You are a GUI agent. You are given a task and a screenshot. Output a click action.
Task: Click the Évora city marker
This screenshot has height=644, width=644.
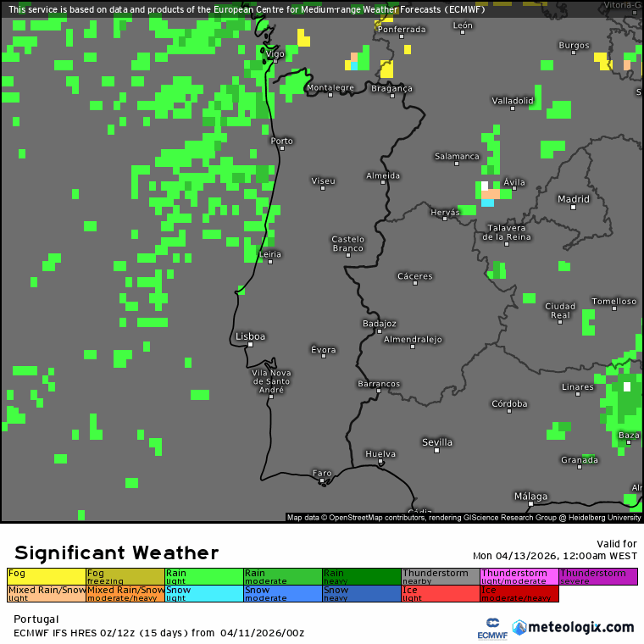[324, 356]
